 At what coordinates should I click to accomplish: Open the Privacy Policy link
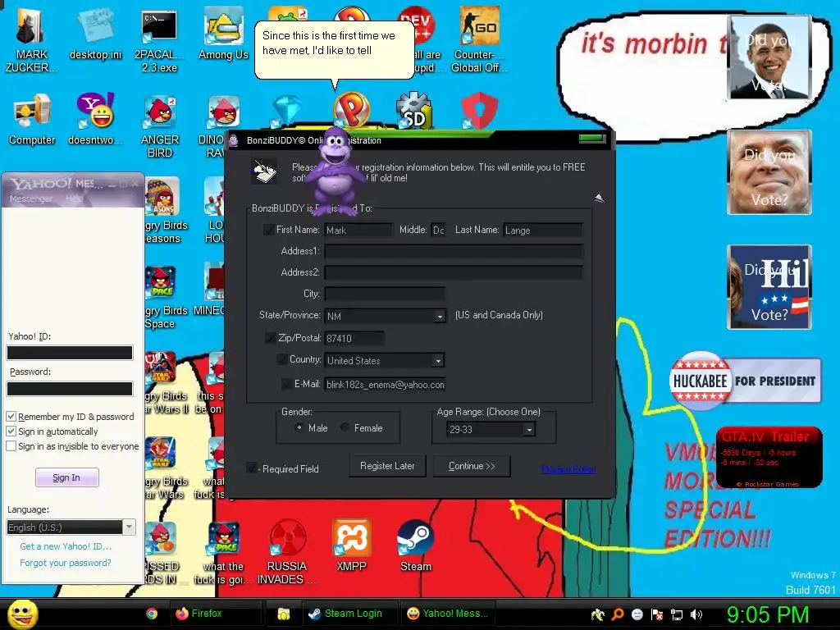click(568, 469)
